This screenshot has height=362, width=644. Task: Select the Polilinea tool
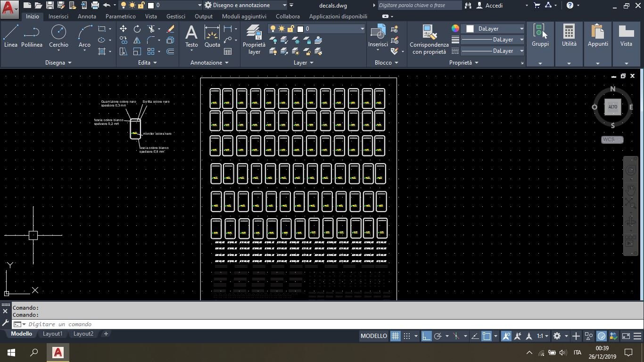point(32,36)
